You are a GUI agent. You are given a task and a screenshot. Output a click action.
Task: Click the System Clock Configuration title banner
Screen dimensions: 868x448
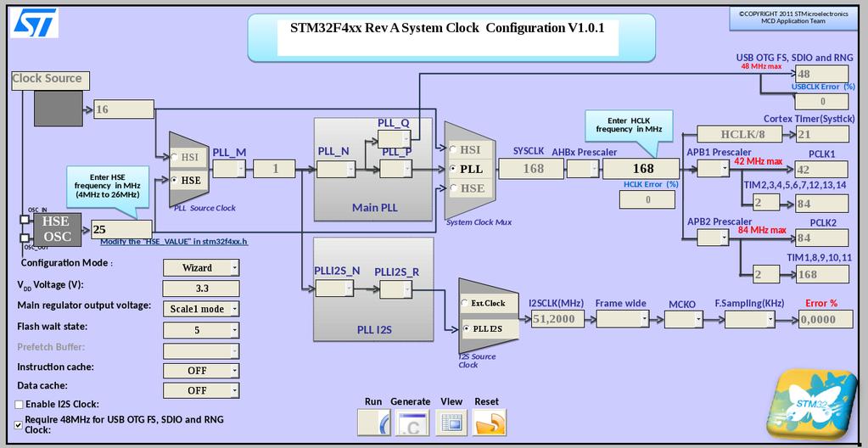click(x=451, y=37)
